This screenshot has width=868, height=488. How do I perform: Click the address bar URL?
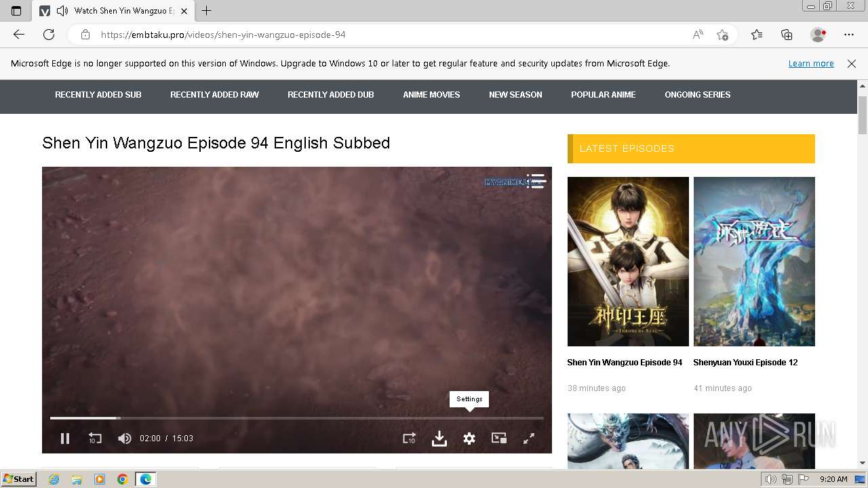pyautogui.click(x=223, y=35)
